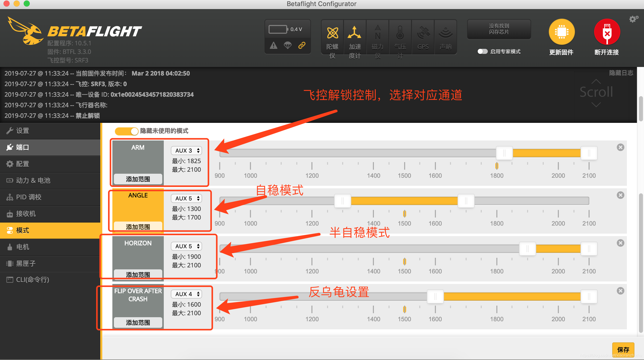Viewport: 644px width, 360px height.
Task: Add range for ANGLE mode
Action: coord(138,227)
